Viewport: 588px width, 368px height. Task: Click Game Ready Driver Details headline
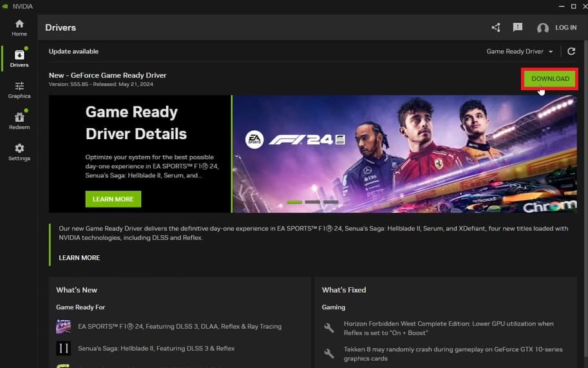pyautogui.click(x=136, y=122)
